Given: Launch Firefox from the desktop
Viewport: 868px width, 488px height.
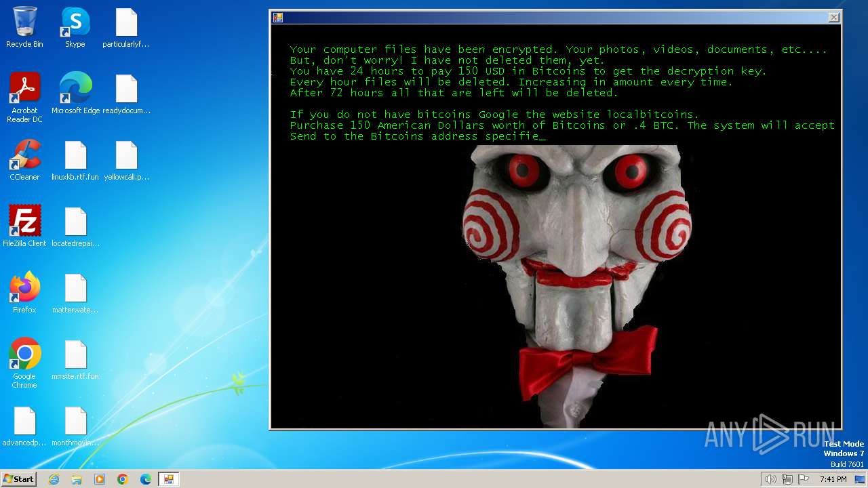Looking at the screenshot, I should click(x=24, y=293).
